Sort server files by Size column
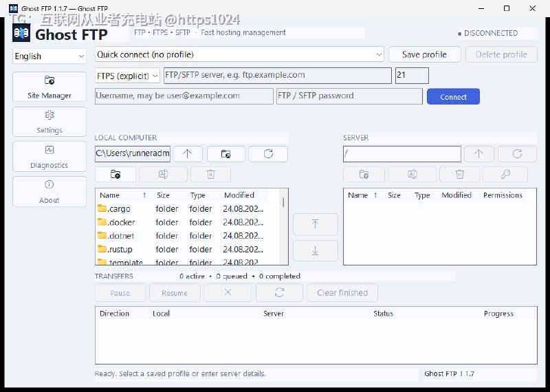The image size is (550, 392). [394, 195]
